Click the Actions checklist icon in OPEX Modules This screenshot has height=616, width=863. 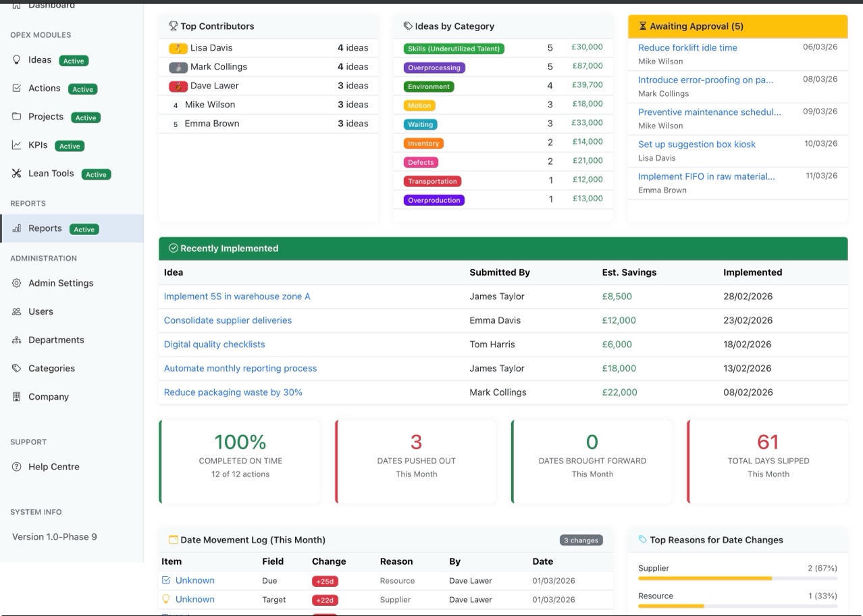tap(17, 88)
